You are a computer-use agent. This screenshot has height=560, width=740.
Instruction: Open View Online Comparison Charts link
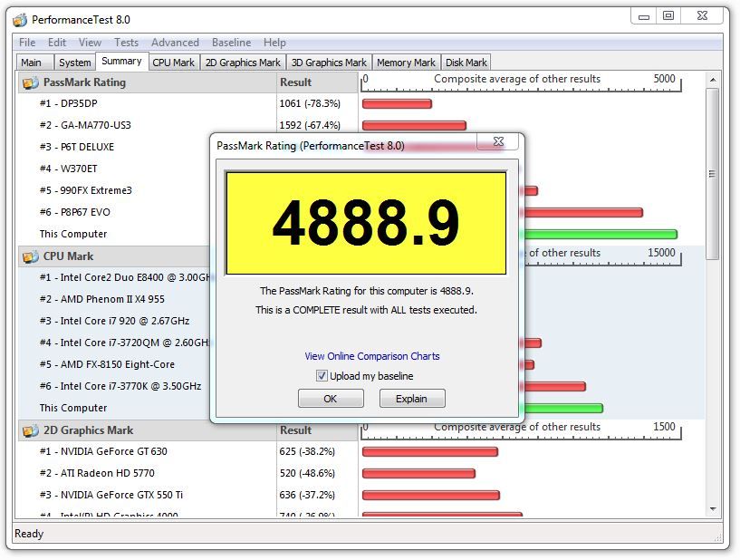point(372,356)
